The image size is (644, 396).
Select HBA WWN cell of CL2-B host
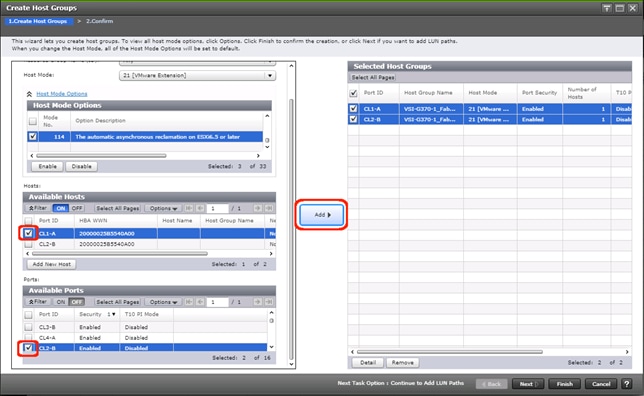pos(116,244)
